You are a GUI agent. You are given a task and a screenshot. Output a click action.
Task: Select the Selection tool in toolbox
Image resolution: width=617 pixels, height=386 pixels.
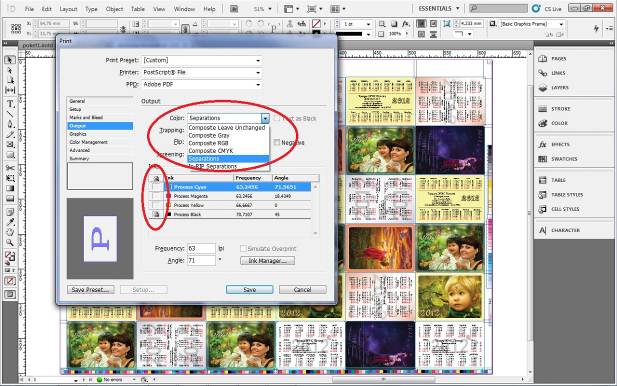coord(9,60)
